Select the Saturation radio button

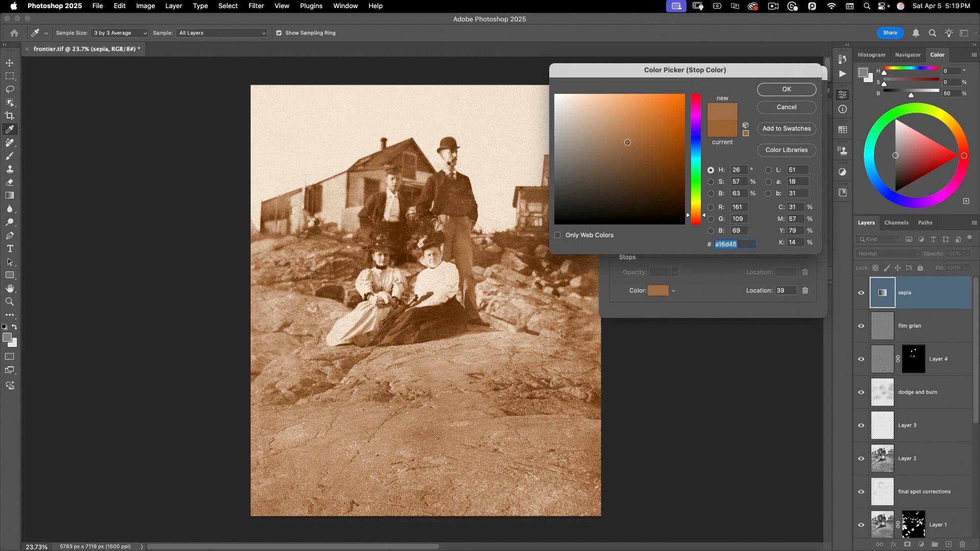tap(710, 182)
